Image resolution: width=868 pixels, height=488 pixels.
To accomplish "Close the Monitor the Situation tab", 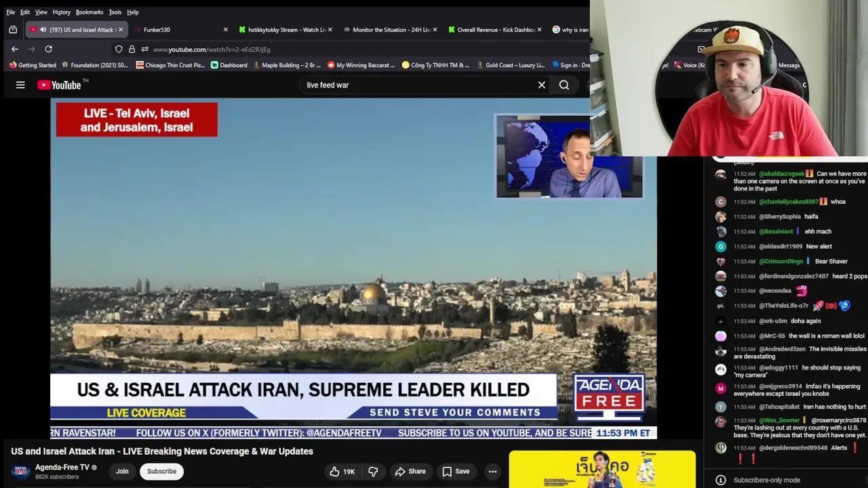I will pyautogui.click(x=434, y=30).
